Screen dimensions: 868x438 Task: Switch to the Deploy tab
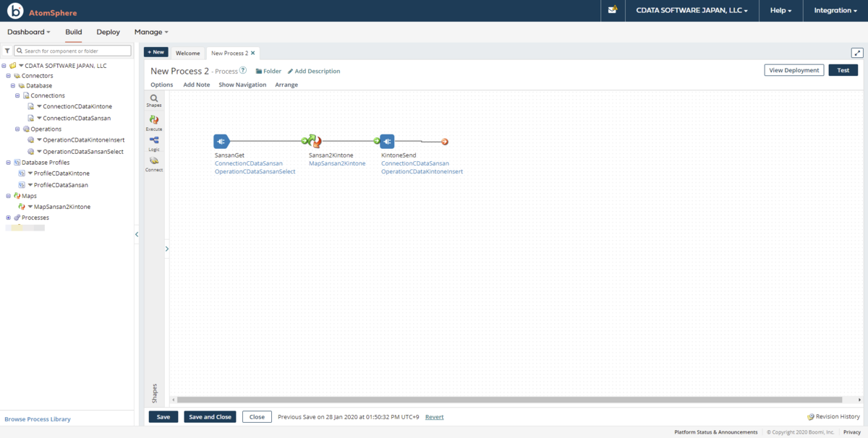(x=109, y=32)
